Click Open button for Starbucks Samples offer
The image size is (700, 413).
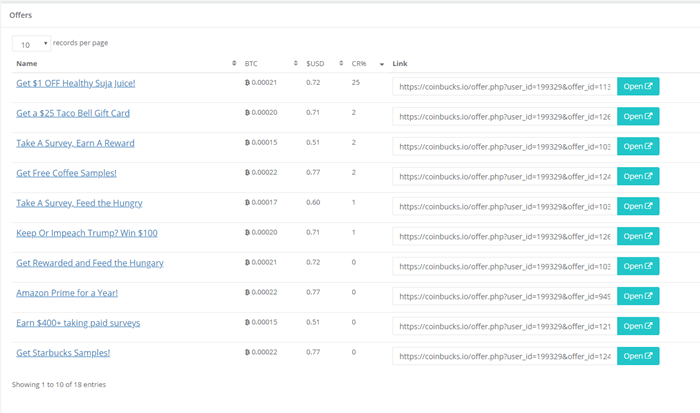click(x=638, y=355)
